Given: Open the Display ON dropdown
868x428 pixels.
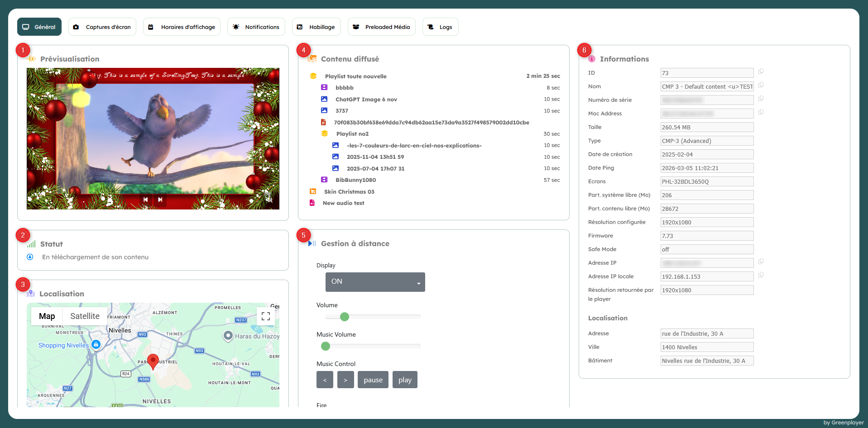Looking at the screenshot, I should point(375,282).
